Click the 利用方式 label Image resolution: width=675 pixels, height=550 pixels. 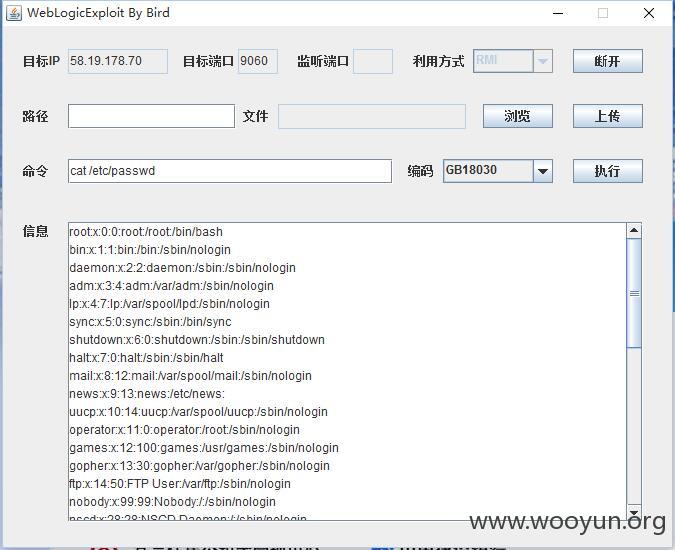(438, 61)
